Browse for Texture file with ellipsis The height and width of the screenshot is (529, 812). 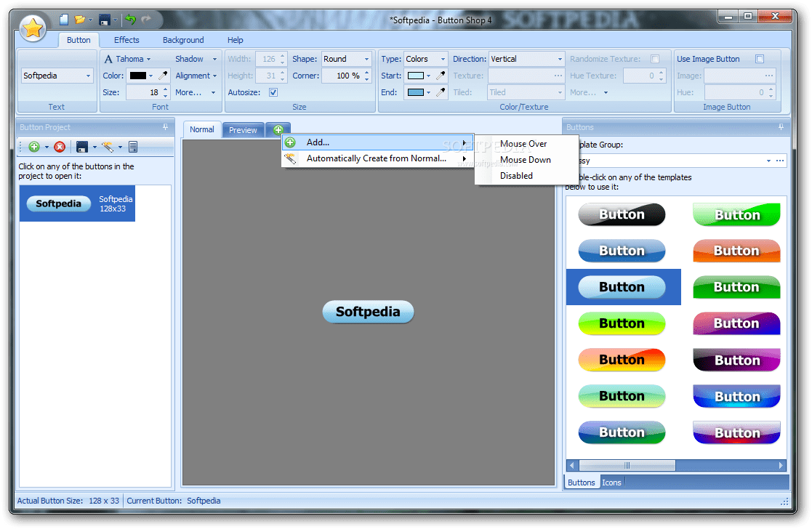point(558,76)
